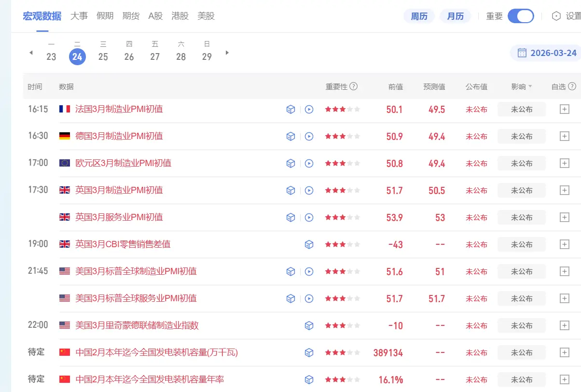Toggle the 重要 switch off

tap(521, 16)
